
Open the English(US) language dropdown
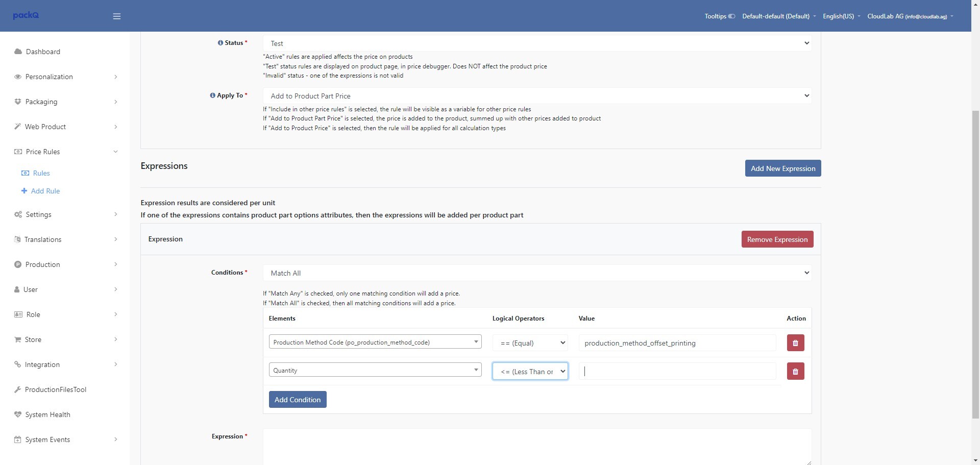842,16
